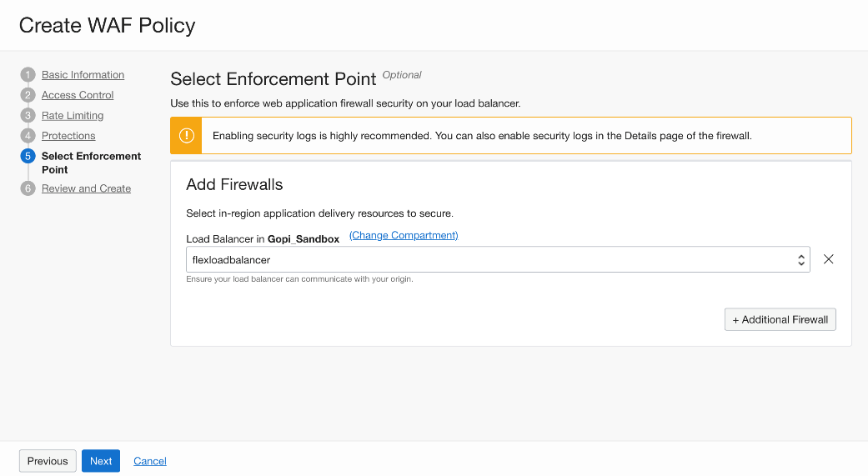The width and height of the screenshot is (868, 476).
Task: Click the step 4 number icon
Action: click(x=28, y=136)
